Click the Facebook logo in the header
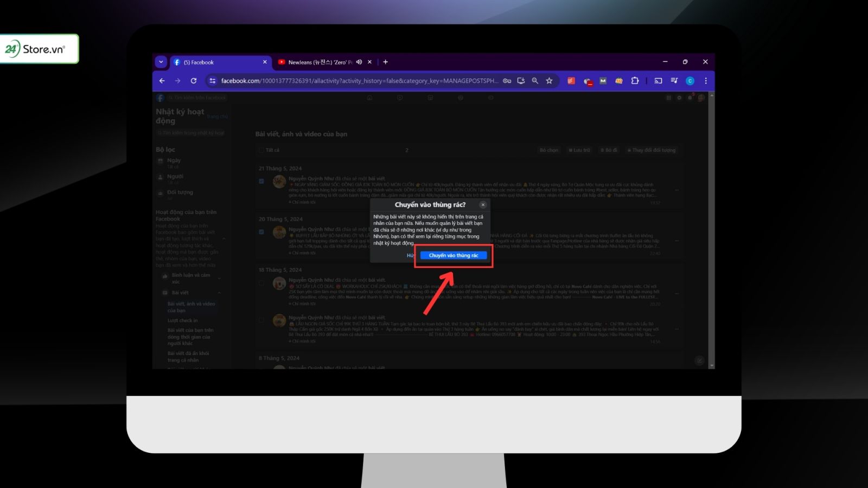Viewport: 868px width, 488px height. point(160,98)
